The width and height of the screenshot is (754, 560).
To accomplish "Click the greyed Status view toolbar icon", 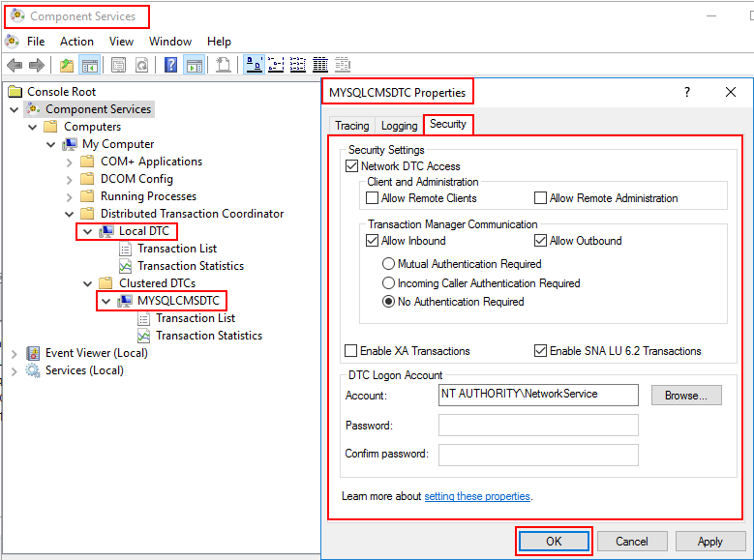I will click(x=343, y=65).
